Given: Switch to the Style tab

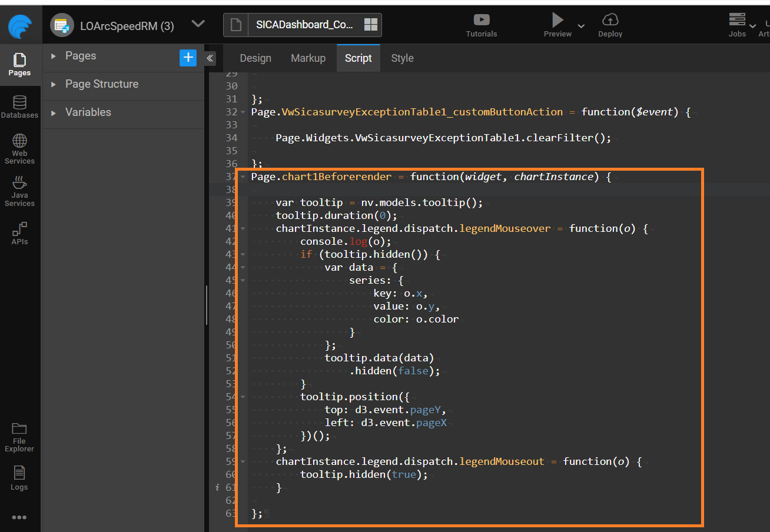Looking at the screenshot, I should point(402,58).
